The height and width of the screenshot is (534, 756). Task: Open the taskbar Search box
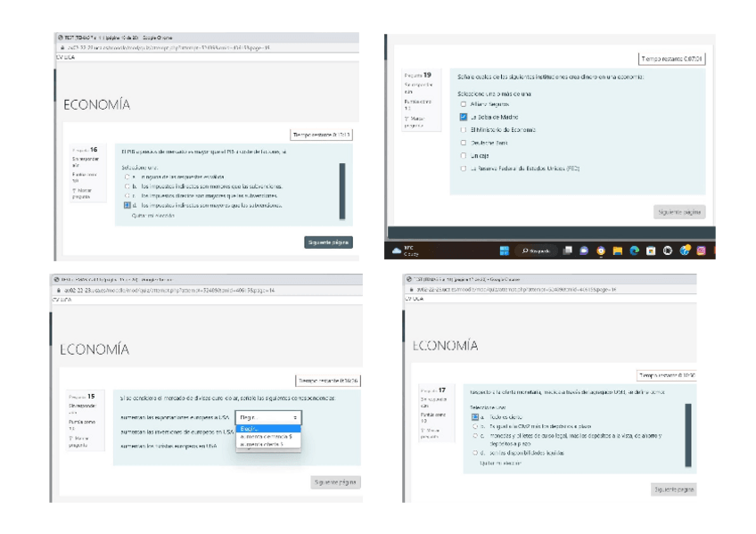coord(536,251)
